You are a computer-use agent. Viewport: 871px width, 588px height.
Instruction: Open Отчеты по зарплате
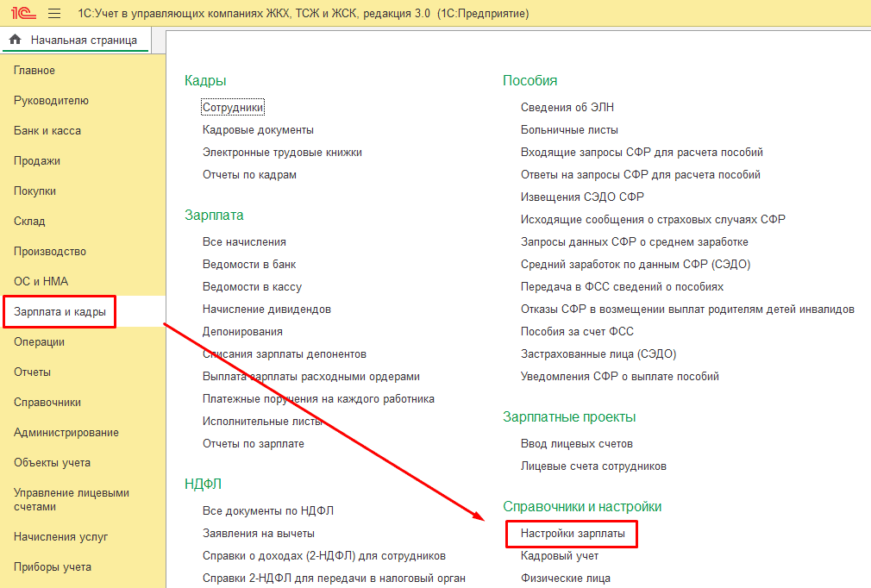[253, 444]
